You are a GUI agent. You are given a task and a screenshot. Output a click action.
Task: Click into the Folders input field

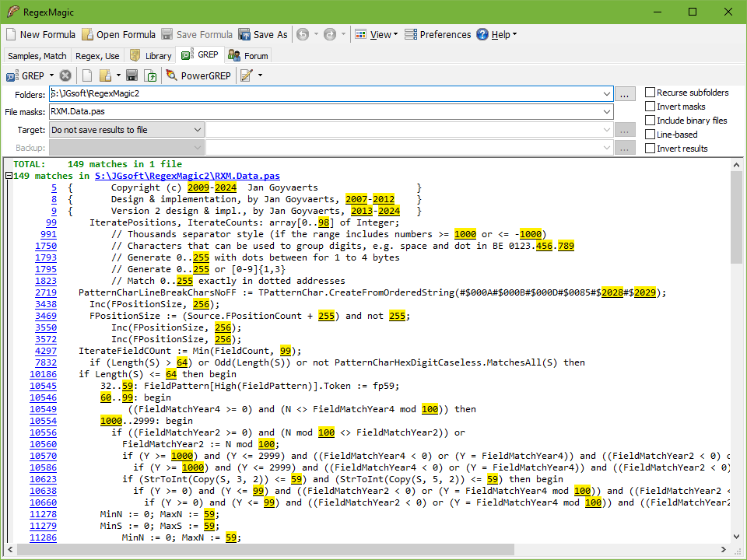point(325,94)
